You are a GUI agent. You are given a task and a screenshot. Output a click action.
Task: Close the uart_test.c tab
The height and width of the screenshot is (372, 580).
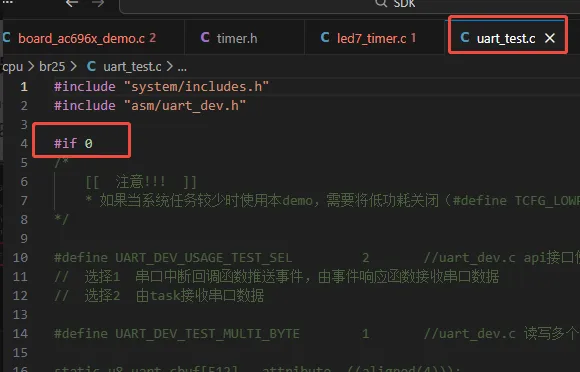[550, 38]
